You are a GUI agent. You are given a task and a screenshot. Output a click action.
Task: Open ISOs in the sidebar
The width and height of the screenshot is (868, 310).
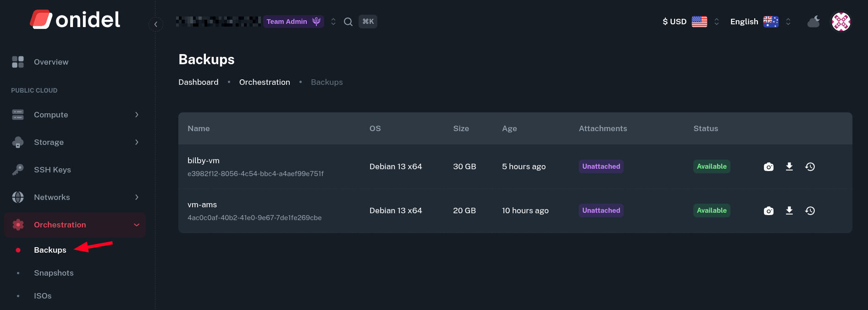43,296
